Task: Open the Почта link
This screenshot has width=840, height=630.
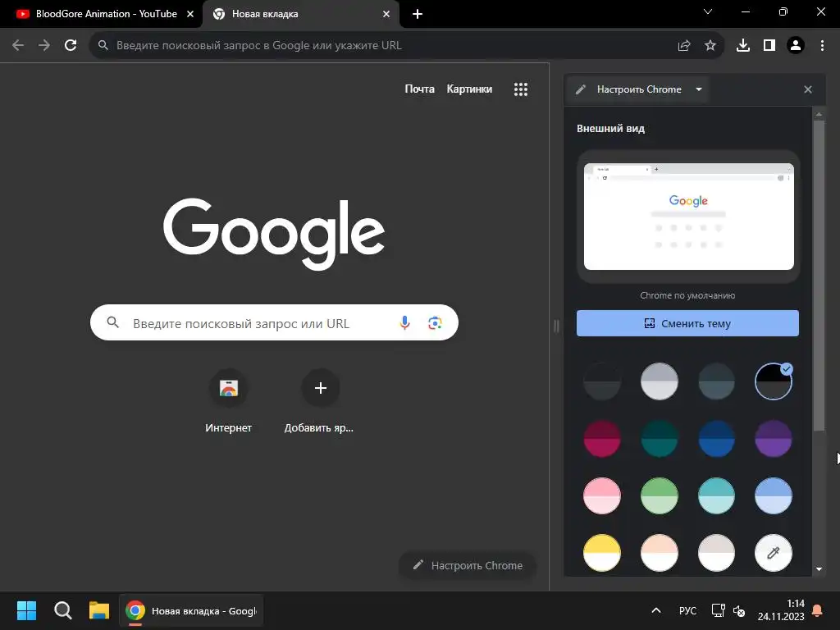Action: coord(419,89)
